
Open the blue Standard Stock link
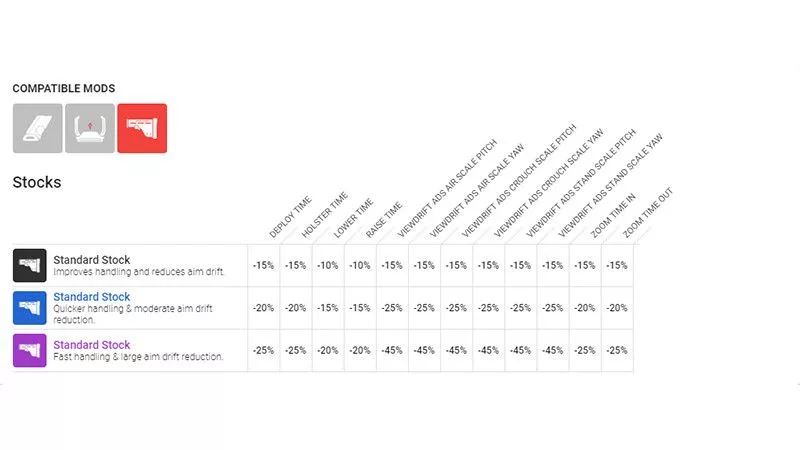coord(92,297)
